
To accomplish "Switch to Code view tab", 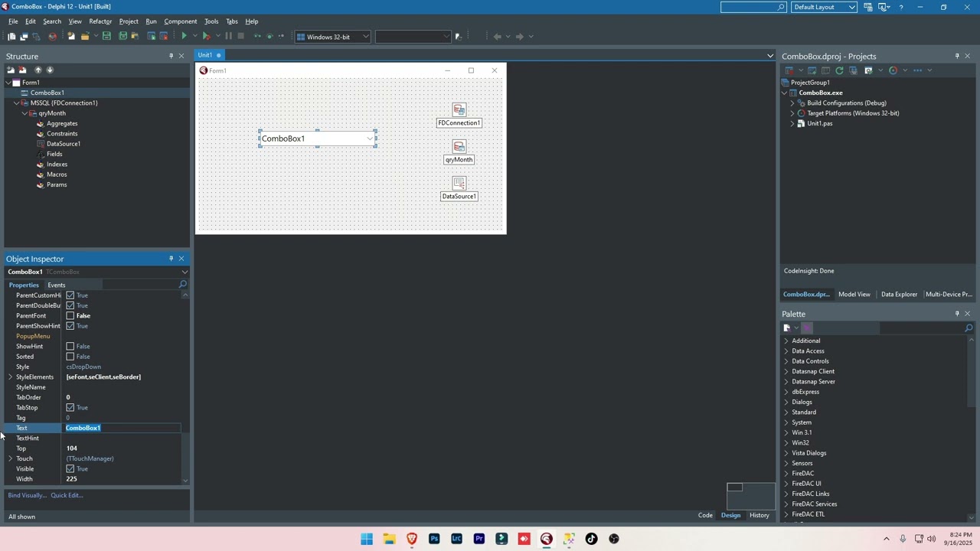I will pyautogui.click(x=705, y=515).
